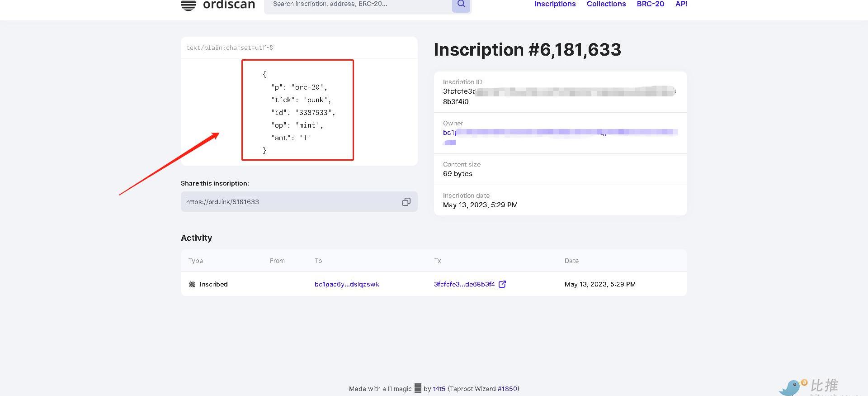Click the orc-20 JSON inscription content
868x396 pixels.
tap(298, 111)
